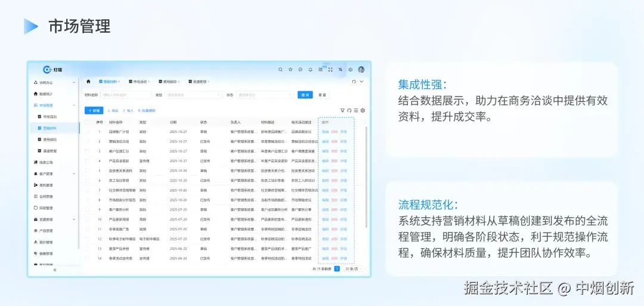This screenshot has width=644, height=306.
Task: Click the table density lines icon
Action: point(355,110)
